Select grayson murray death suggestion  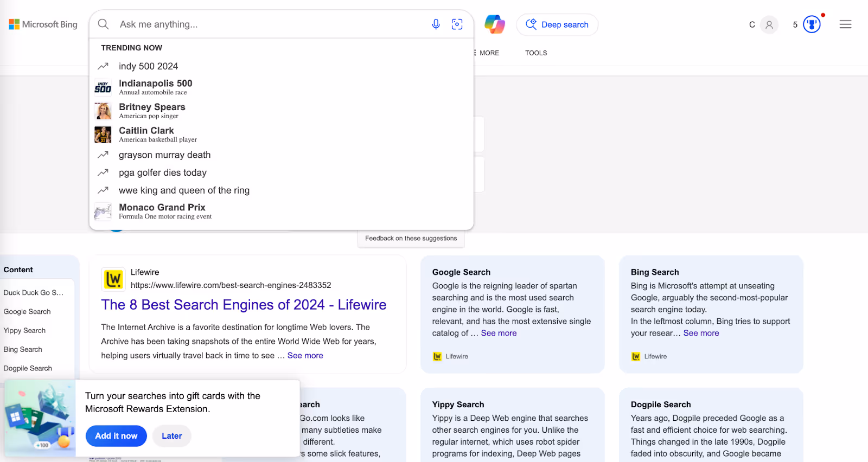click(281, 155)
